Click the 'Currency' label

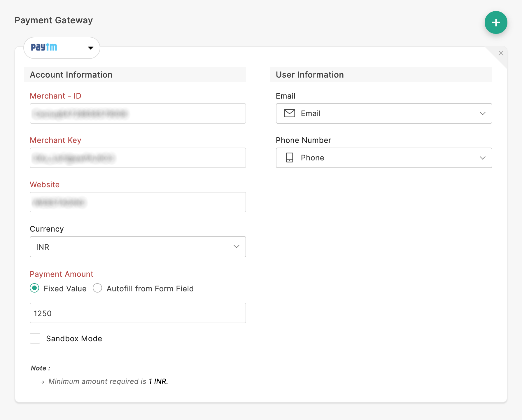[47, 229]
